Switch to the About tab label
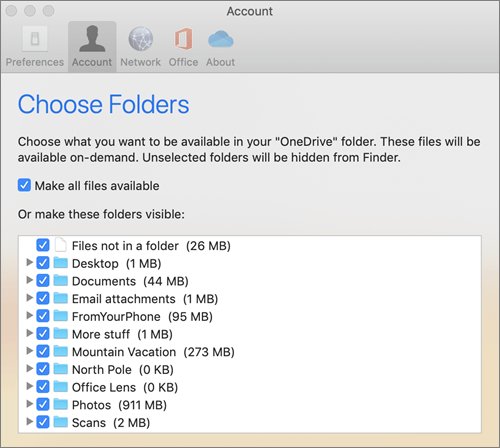500x448 pixels. click(220, 62)
